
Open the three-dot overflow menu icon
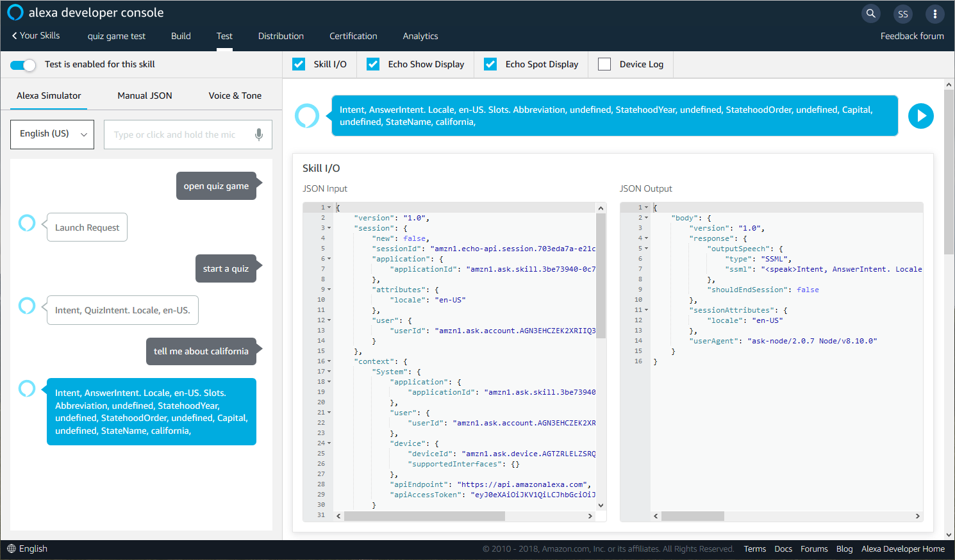pos(935,13)
